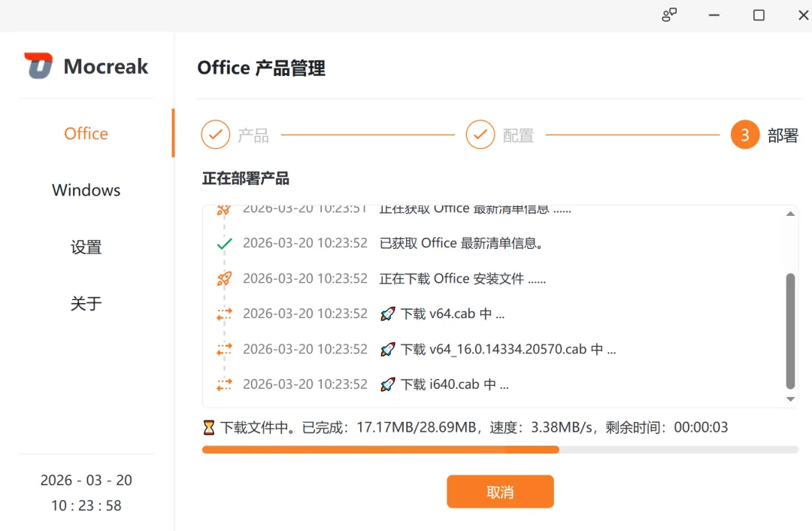Click the Office 产品管理 heading
812x531 pixels.
point(262,68)
